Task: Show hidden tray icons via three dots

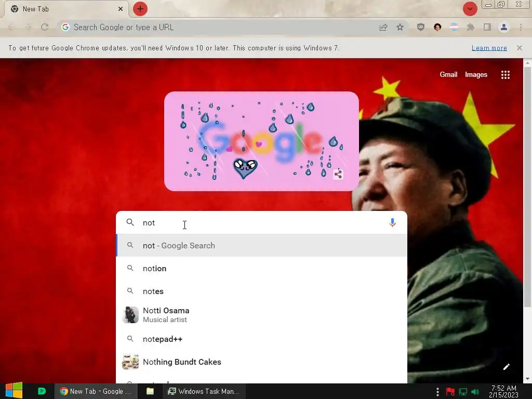Action: (437, 392)
